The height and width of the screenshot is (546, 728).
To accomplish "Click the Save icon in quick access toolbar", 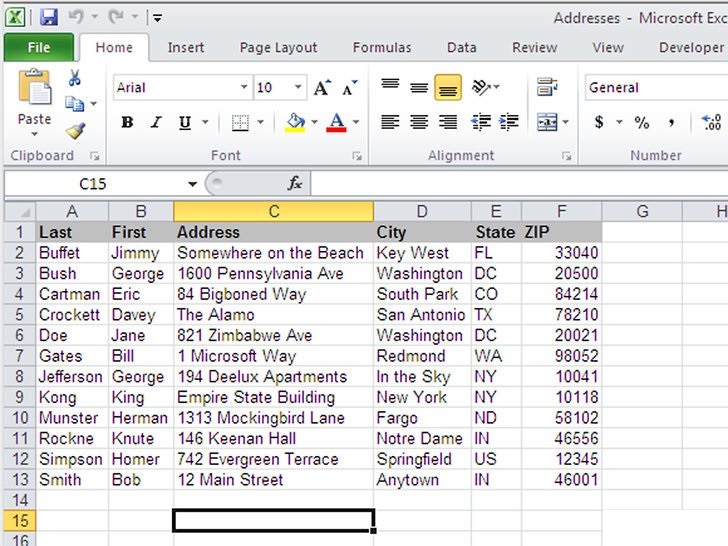I will tap(48, 18).
